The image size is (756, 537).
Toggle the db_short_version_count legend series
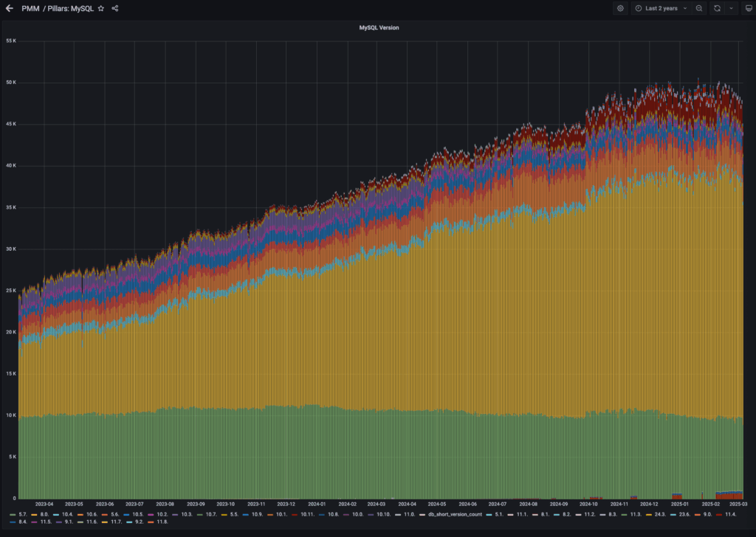point(460,514)
